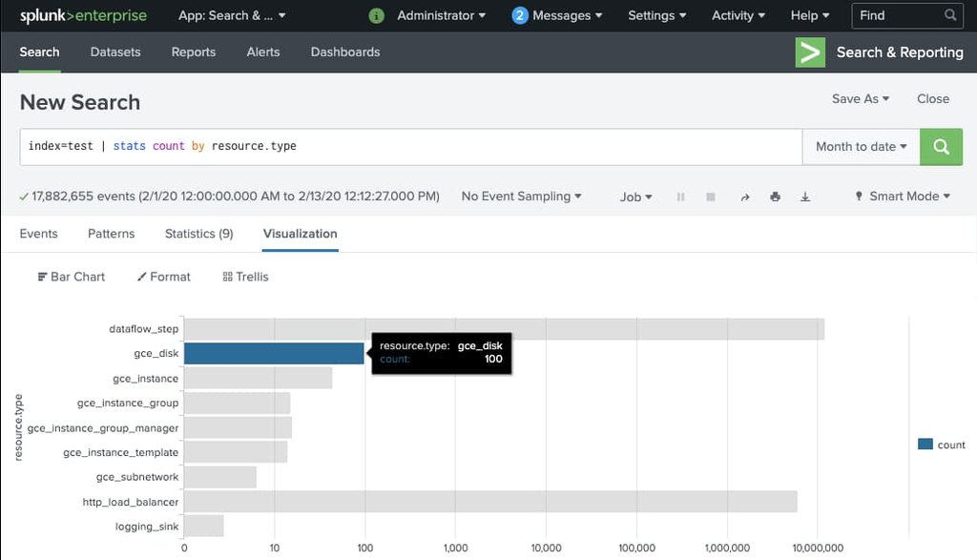Open the App: Search & ... dropdown
Screen dimensions: 977x560
[232, 15]
